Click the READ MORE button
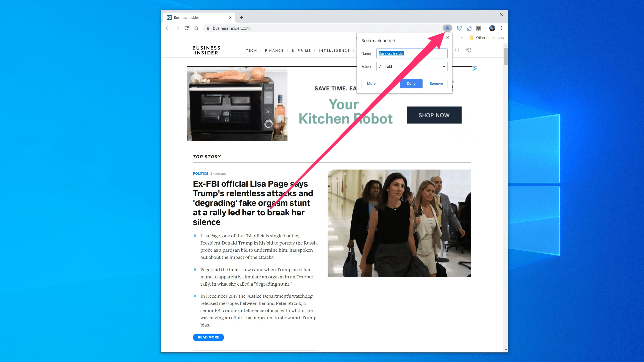The width and height of the screenshot is (644, 362). [x=208, y=337]
